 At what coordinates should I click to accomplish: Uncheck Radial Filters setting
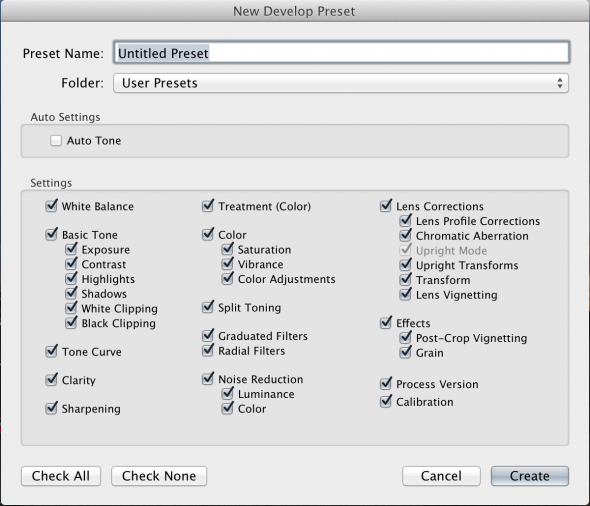pos(208,351)
